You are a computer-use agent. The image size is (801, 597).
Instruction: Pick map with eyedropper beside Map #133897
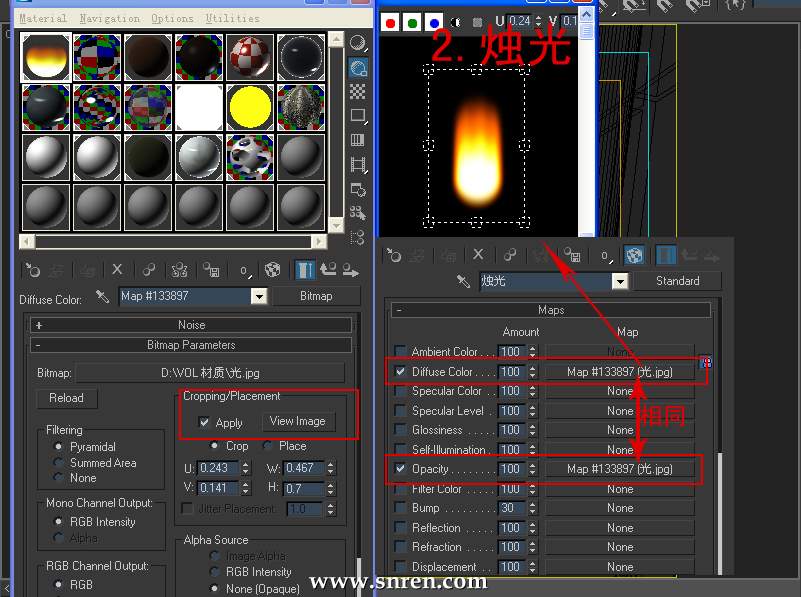point(103,297)
